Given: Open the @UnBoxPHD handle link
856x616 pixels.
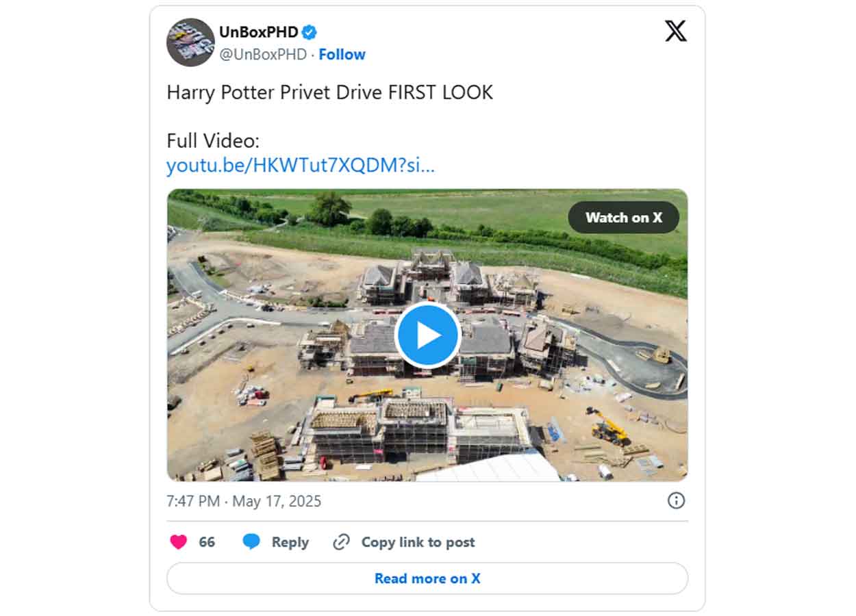Looking at the screenshot, I should pyautogui.click(x=262, y=55).
